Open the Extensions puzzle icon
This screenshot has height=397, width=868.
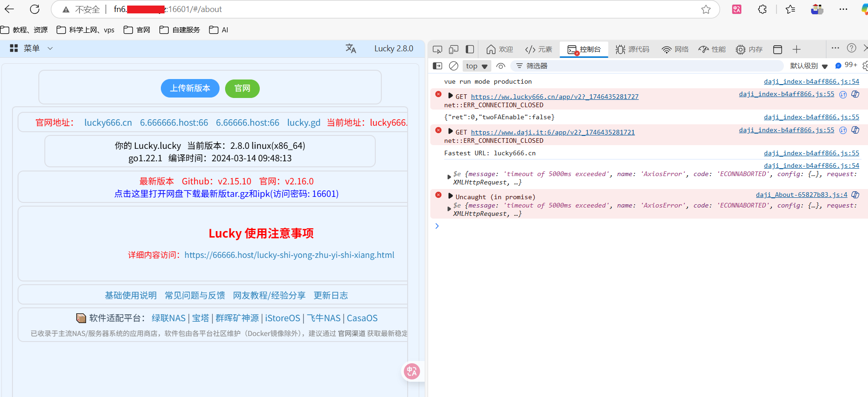pos(762,9)
